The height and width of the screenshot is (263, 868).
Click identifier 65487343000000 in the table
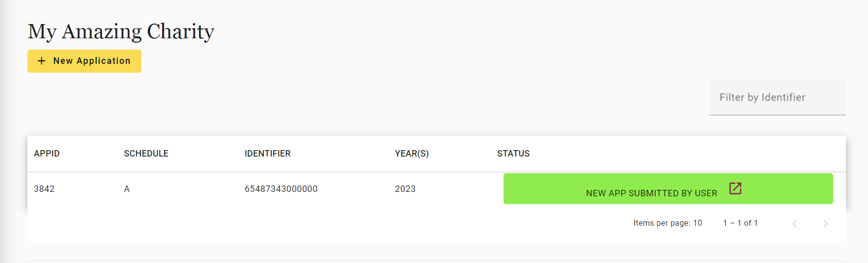tap(281, 189)
